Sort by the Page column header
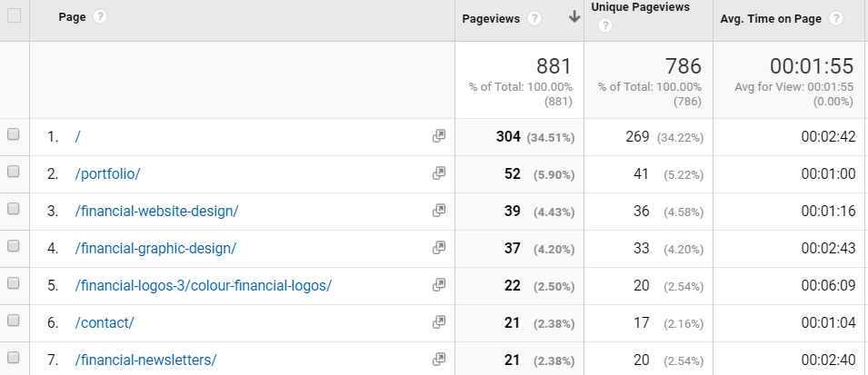This screenshot has width=868, height=375. click(72, 17)
